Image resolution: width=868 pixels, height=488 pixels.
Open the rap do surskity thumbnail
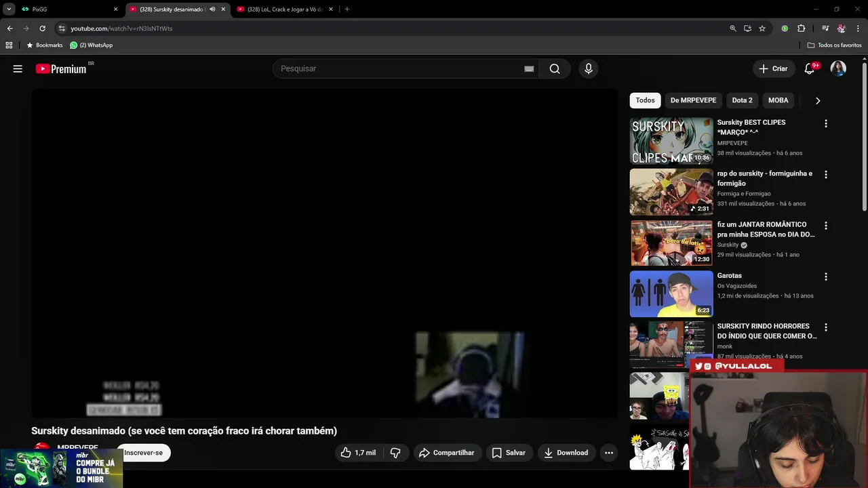point(671,192)
